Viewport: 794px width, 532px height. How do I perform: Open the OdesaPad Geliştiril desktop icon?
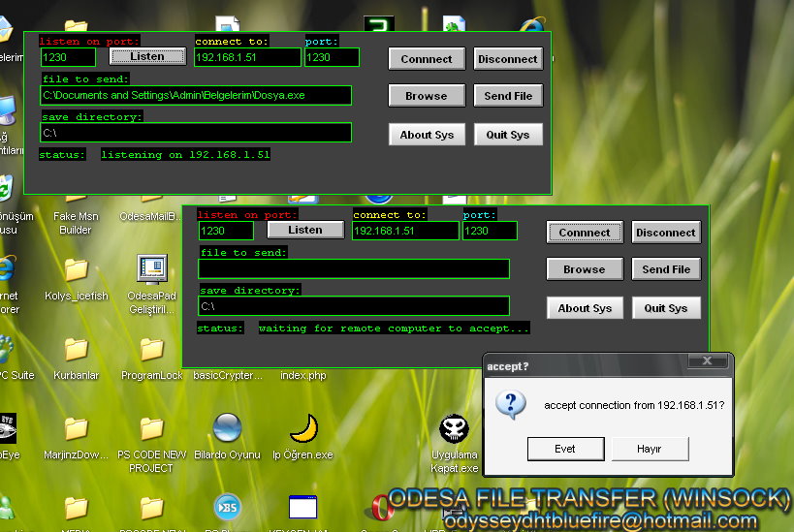pyautogui.click(x=151, y=269)
